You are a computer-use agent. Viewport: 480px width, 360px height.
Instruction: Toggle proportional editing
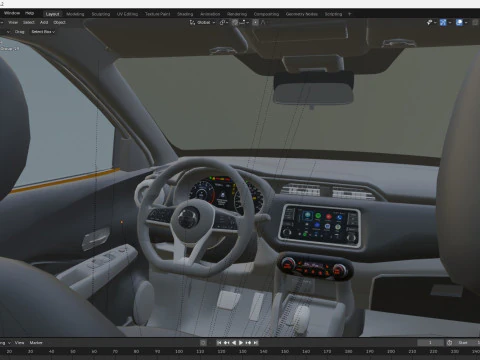(x=255, y=22)
